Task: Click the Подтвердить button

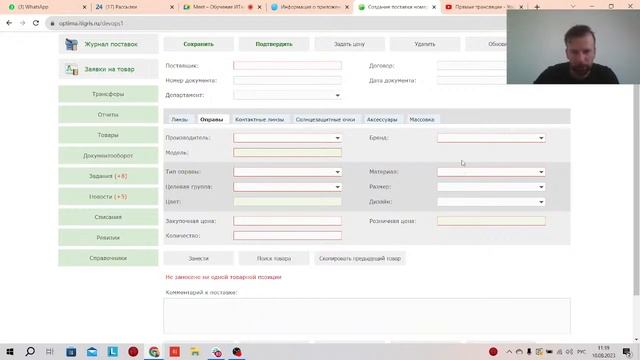Action: tap(274, 44)
